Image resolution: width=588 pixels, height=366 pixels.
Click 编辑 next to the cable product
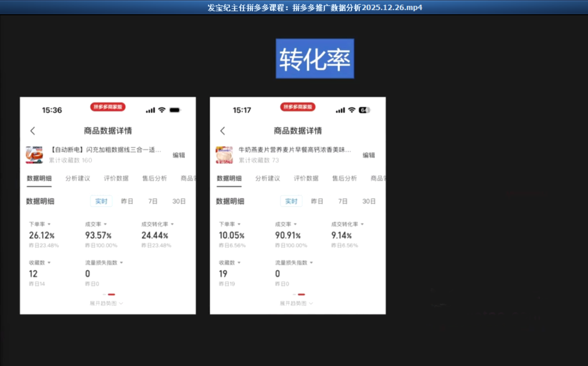pyautogui.click(x=179, y=155)
